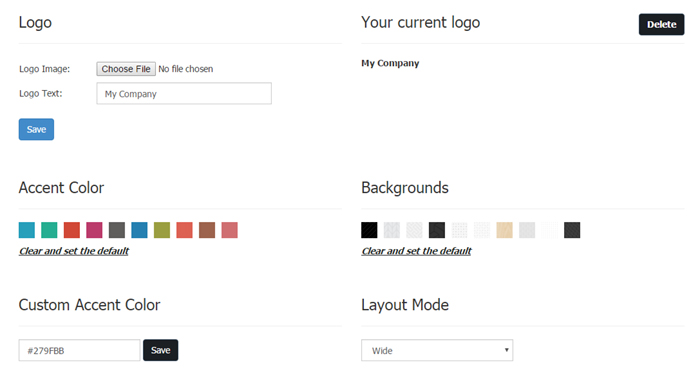700x374 pixels.
Task: Select the ninth near-white background swatch
Action: coord(550,230)
